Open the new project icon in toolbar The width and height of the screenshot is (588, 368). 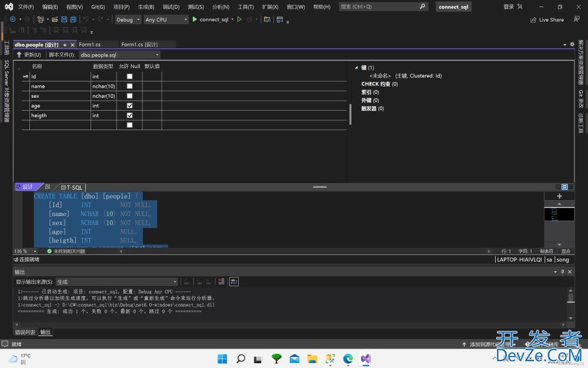click(x=41, y=19)
